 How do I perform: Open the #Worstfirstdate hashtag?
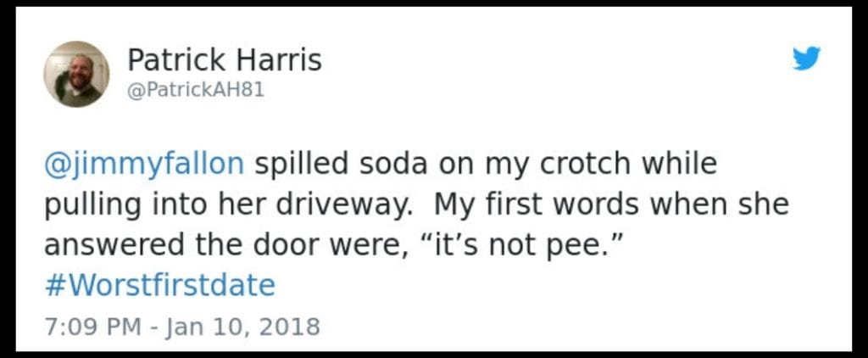tap(159, 285)
